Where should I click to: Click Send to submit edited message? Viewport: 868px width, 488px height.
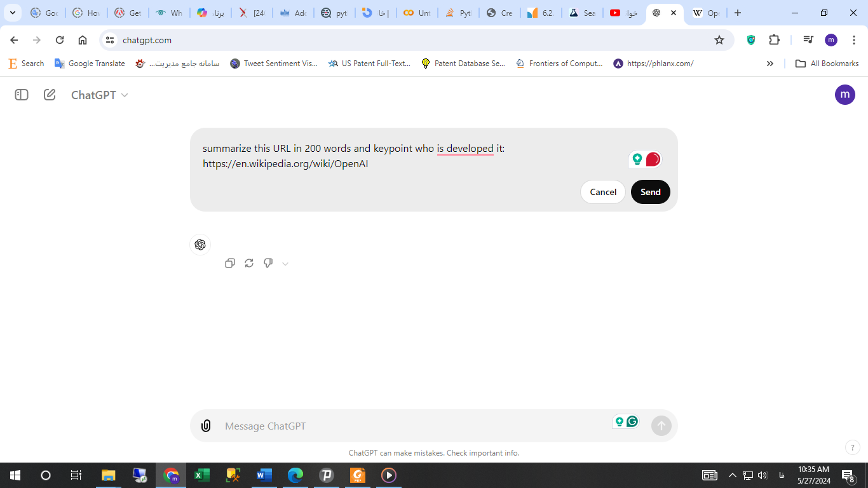(650, 192)
